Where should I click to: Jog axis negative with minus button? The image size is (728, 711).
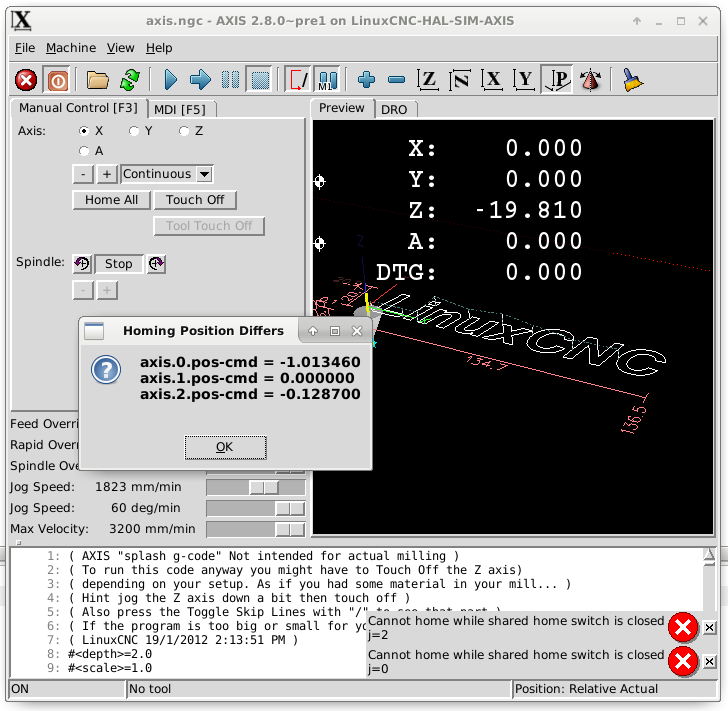coord(83,174)
